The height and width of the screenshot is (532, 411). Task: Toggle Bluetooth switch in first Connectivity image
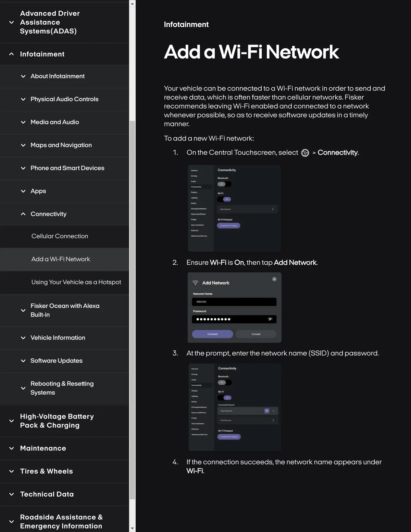pyautogui.click(x=224, y=184)
